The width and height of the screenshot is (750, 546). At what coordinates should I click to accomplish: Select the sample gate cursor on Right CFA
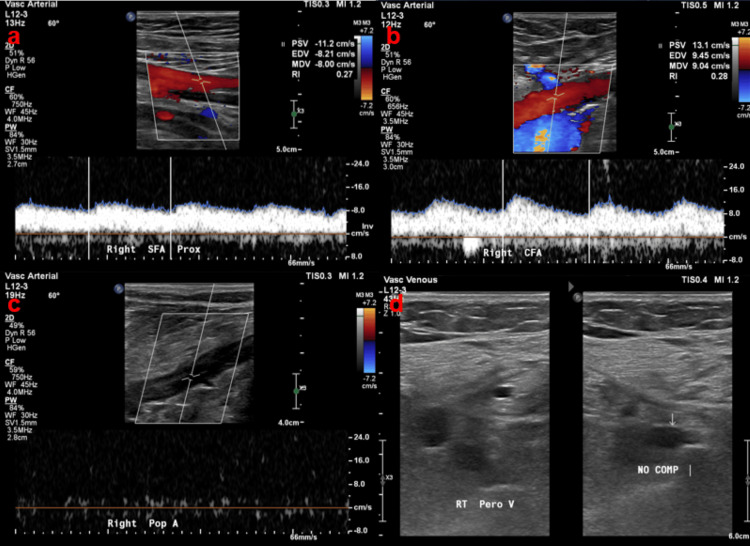[x=554, y=98]
